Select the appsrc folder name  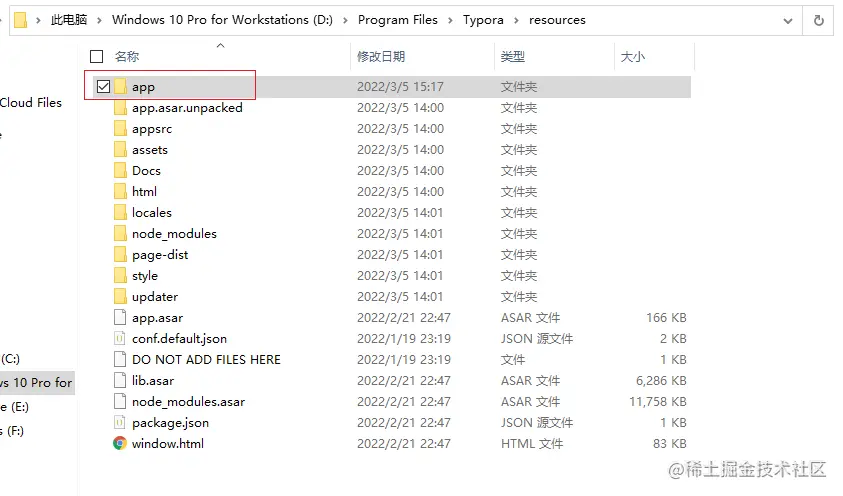tap(152, 129)
